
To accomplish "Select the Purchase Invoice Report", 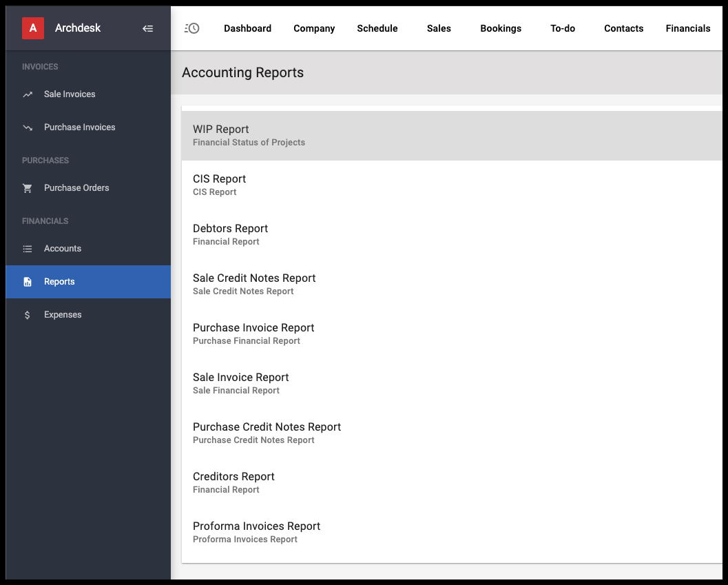I will [253, 328].
